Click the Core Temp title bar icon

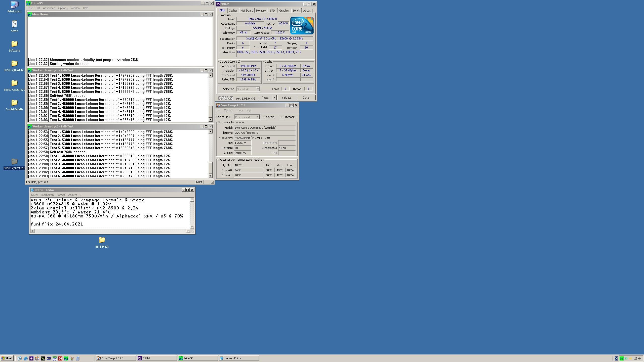[x=218, y=105]
